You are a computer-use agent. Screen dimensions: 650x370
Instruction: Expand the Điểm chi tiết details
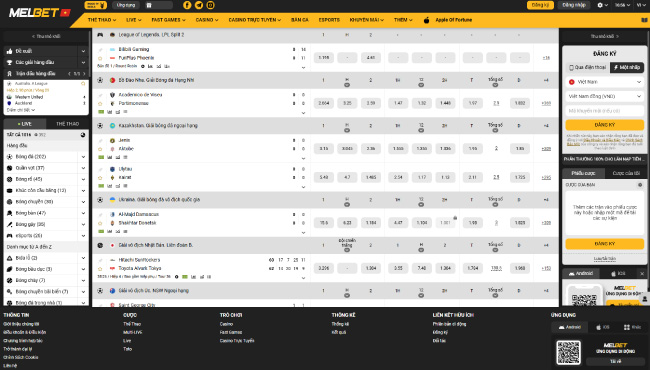tap(21, 110)
